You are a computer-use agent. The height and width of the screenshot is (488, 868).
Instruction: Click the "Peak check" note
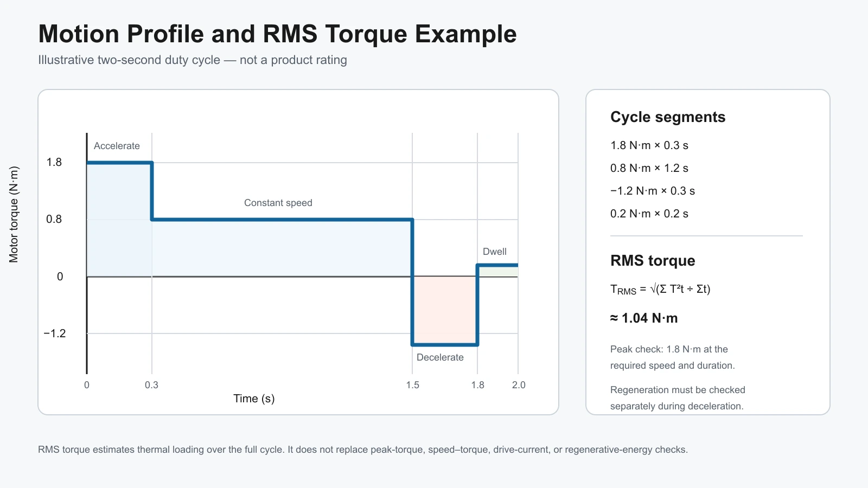point(673,357)
